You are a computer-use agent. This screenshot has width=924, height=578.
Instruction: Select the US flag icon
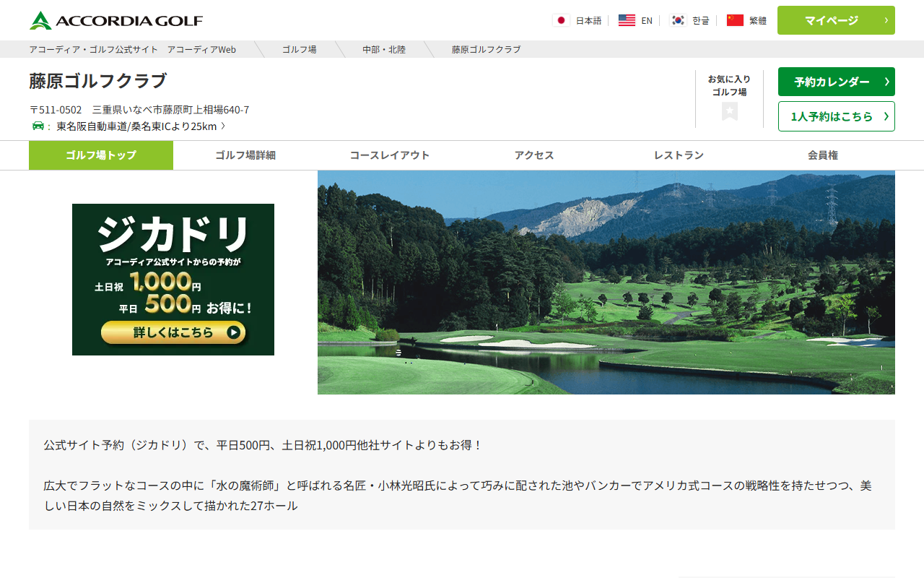627,20
